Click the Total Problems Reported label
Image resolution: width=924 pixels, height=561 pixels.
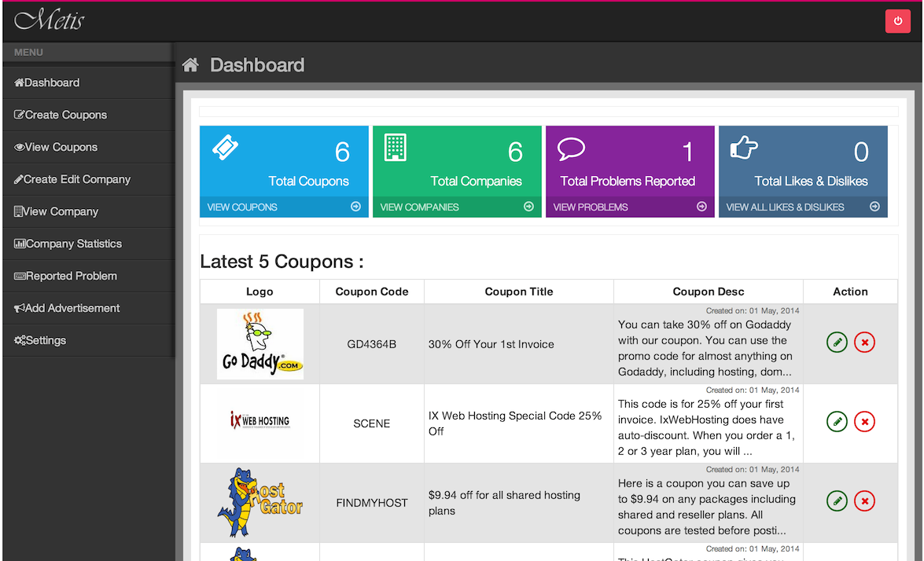(628, 181)
